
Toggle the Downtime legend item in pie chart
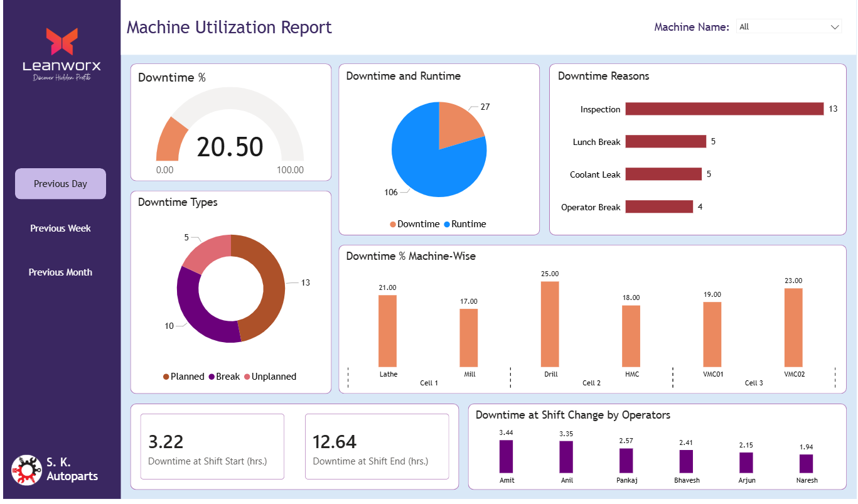414,224
